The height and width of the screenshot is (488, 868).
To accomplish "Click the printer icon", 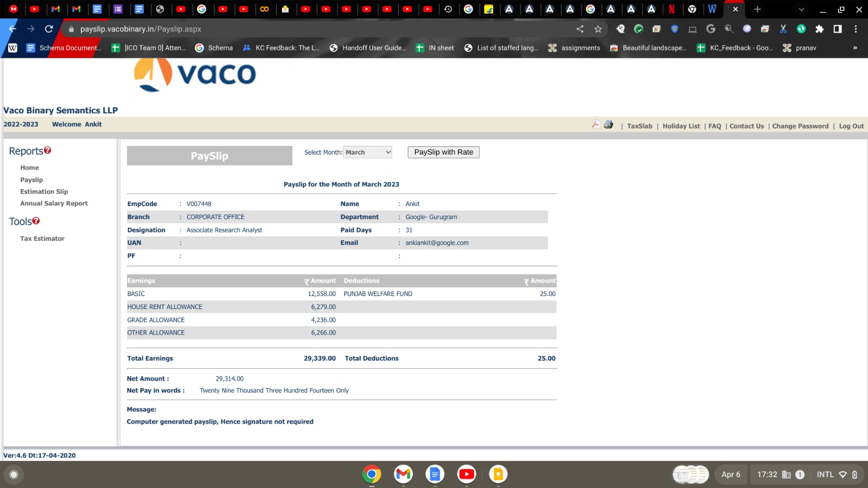I will pos(609,125).
